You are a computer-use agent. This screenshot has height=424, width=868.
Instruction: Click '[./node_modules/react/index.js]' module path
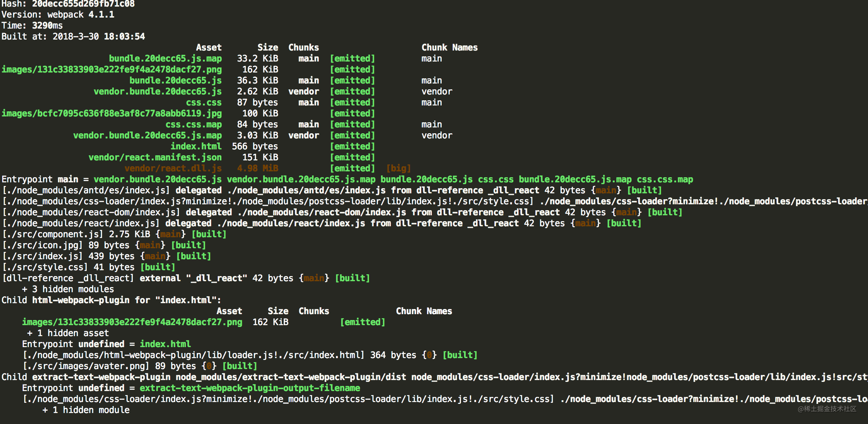81,223
